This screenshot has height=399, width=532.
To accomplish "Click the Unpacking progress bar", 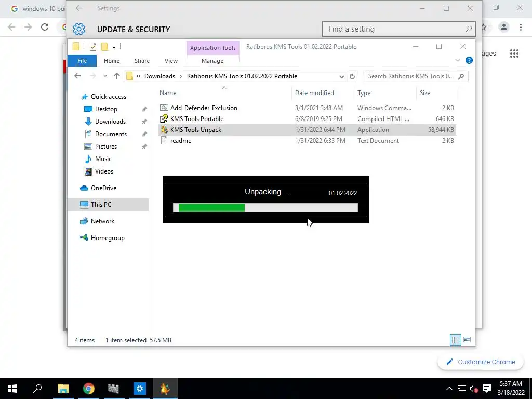I will (265, 208).
